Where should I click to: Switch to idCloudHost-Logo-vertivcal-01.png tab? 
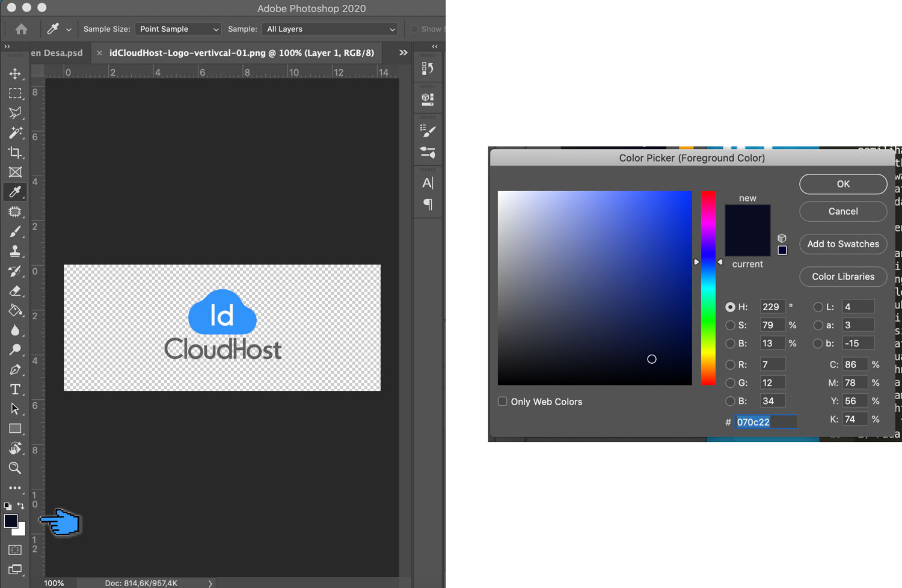coord(241,53)
